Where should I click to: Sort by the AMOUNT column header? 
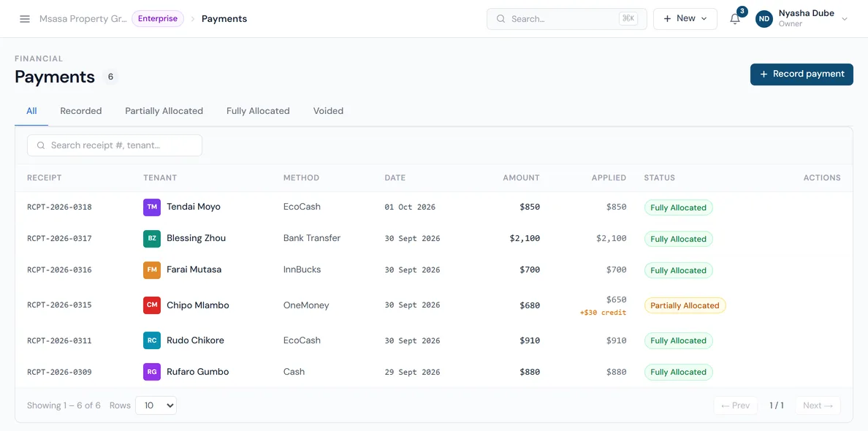click(x=521, y=178)
